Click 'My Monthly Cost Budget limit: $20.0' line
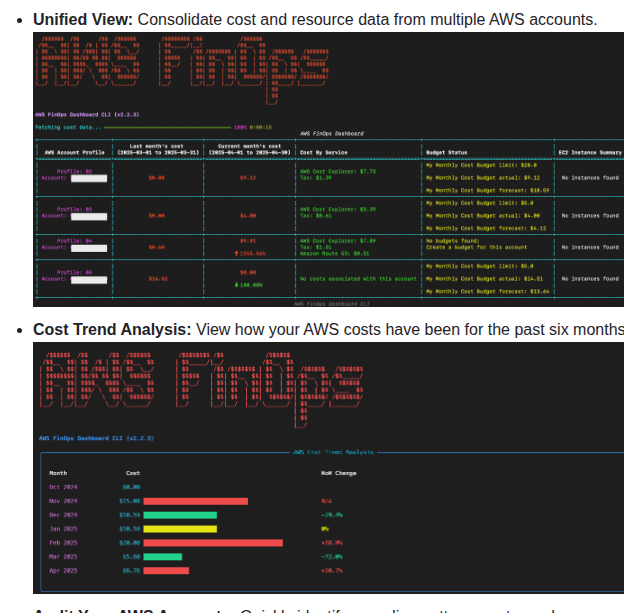Screen dimensions: 624x613 [x=481, y=165]
